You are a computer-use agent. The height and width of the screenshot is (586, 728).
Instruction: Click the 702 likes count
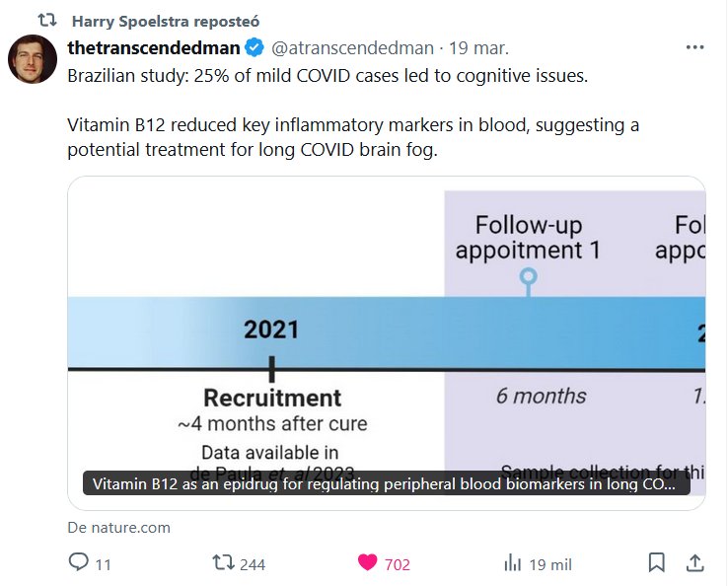point(397,564)
